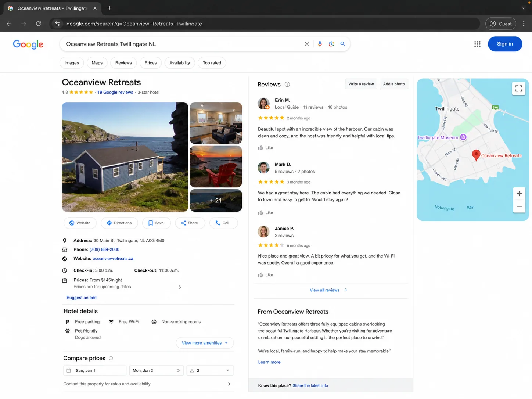This screenshot has width=532, height=399.
Task: Select the Prices filter chip
Action: pos(151,63)
